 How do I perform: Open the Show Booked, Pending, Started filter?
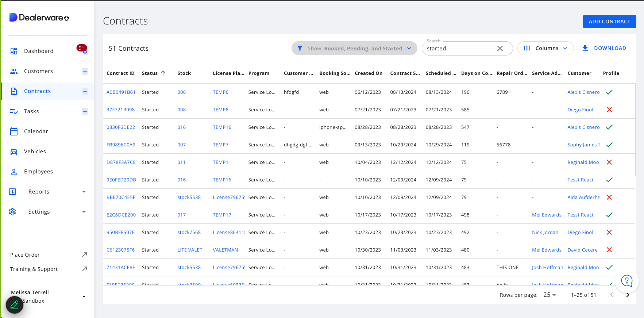pos(354,48)
